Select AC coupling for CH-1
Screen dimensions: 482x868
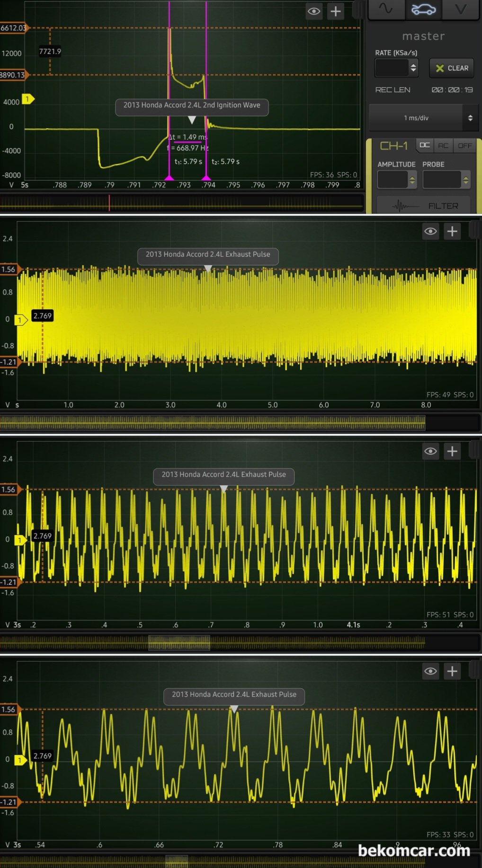pyautogui.click(x=443, y=146)
